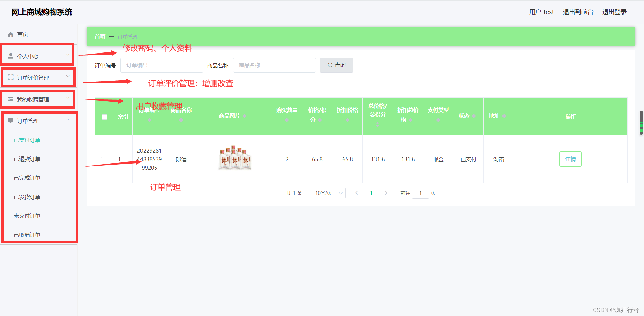Check the select-all checkbox in table header

[x=104, y=117]
